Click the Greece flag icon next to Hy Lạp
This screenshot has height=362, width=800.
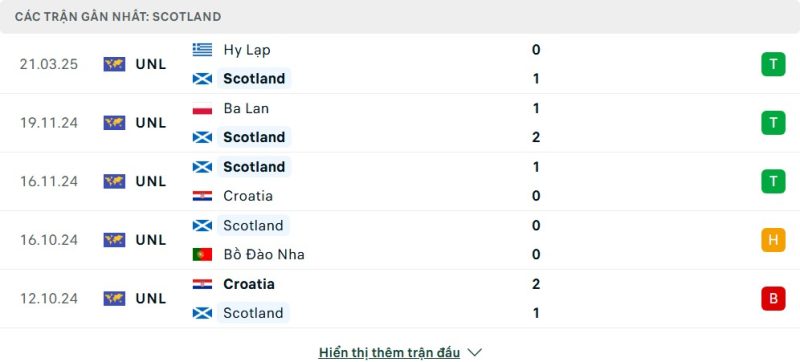202,49
